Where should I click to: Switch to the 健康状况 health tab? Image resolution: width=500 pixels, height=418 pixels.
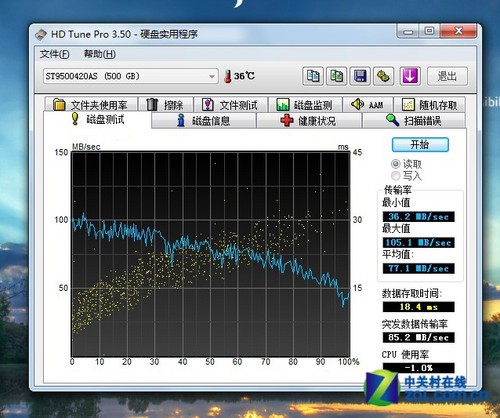click(309, 120)
